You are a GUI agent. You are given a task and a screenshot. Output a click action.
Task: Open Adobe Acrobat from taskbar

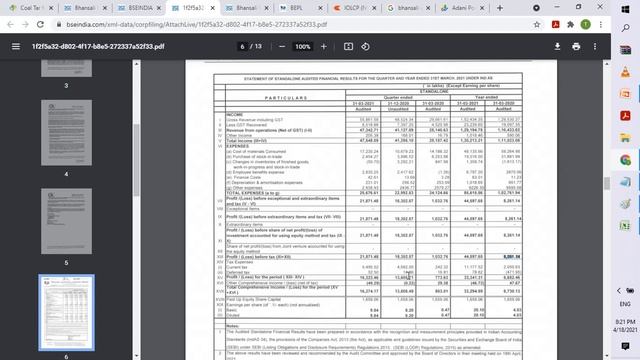point(625,116)
